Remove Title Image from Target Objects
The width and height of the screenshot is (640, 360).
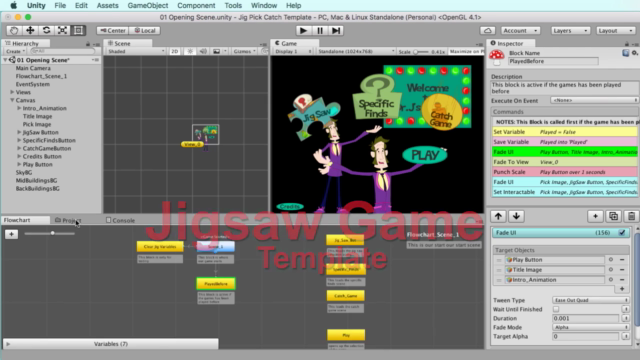622,270
